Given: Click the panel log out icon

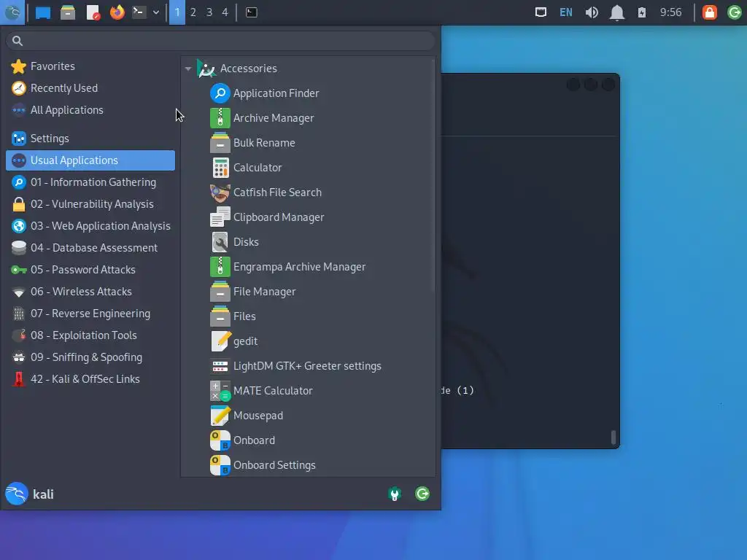Looking at the screenshot, I should (735, 12).
